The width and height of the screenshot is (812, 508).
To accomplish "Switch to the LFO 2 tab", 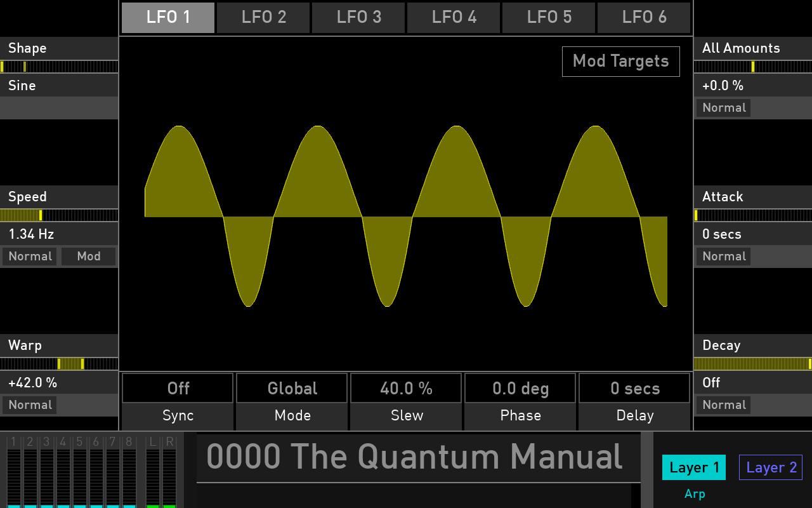I will 263,18.
